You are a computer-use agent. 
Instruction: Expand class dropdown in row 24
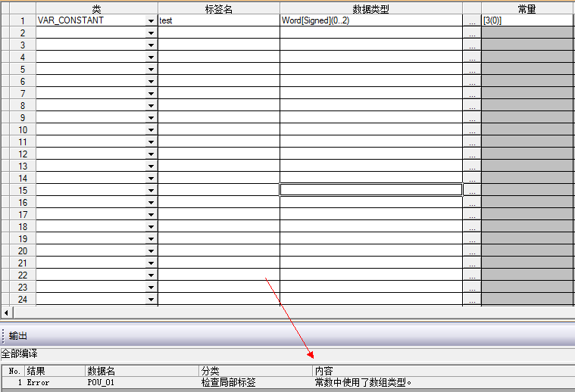[x=151, y=300]
